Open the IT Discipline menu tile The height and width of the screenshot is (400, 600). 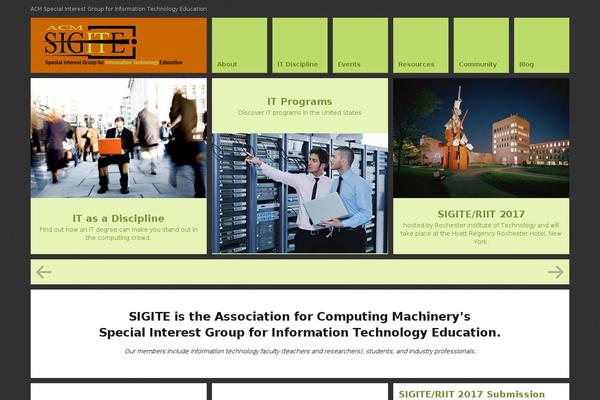[300, 45]
